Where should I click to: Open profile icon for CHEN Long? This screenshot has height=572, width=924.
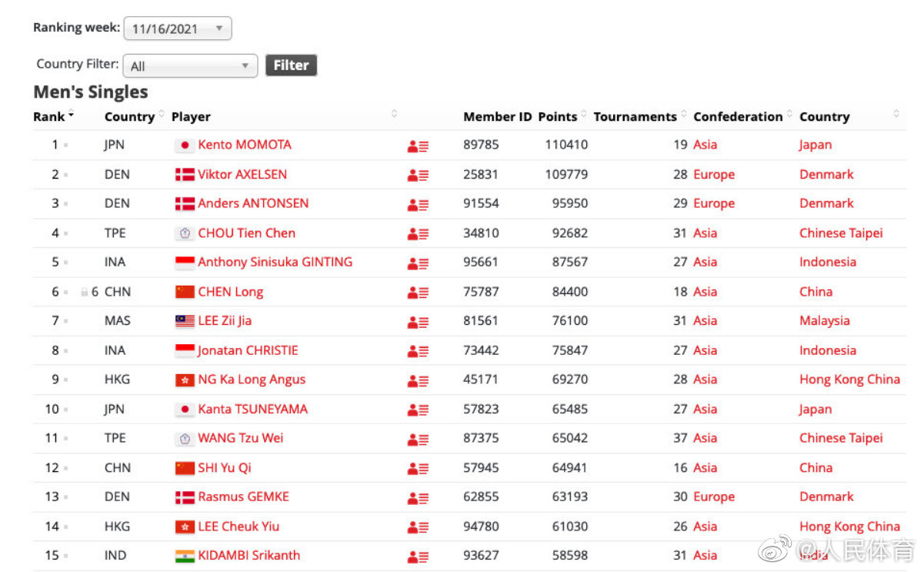click(x=418, y=293)
